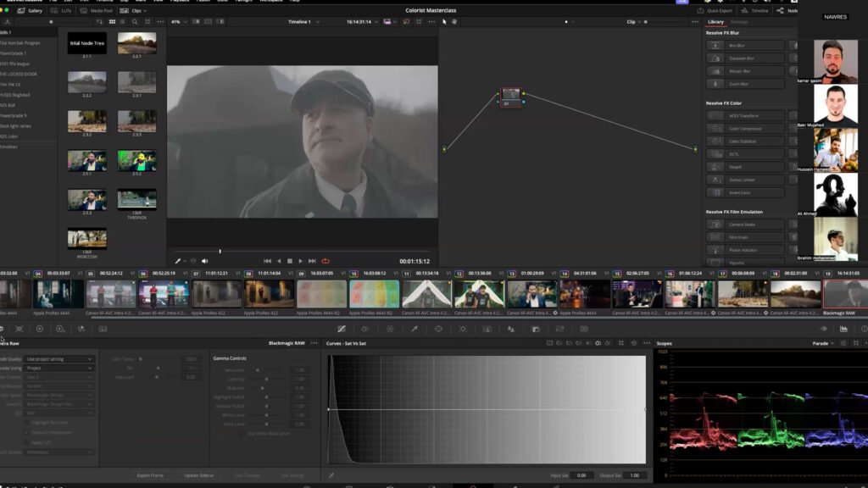Select clip 10 thumbnail in timeline
The width and height of the screenshot is (868, 488).
pyautogui.click(x=374, y=294)
